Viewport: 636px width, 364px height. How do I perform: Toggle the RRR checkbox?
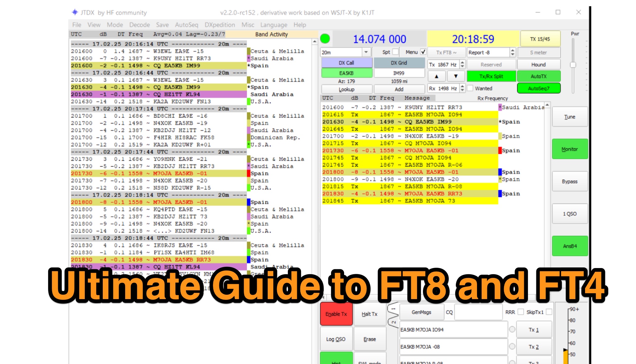click(x=521, y=312)
